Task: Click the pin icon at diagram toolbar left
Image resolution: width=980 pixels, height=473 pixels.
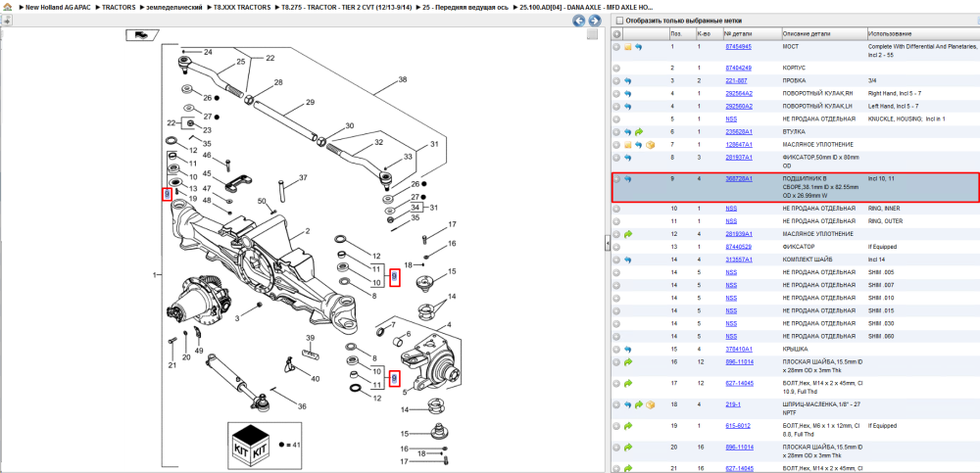Action: pyautogui.click(x=6, y=21)
